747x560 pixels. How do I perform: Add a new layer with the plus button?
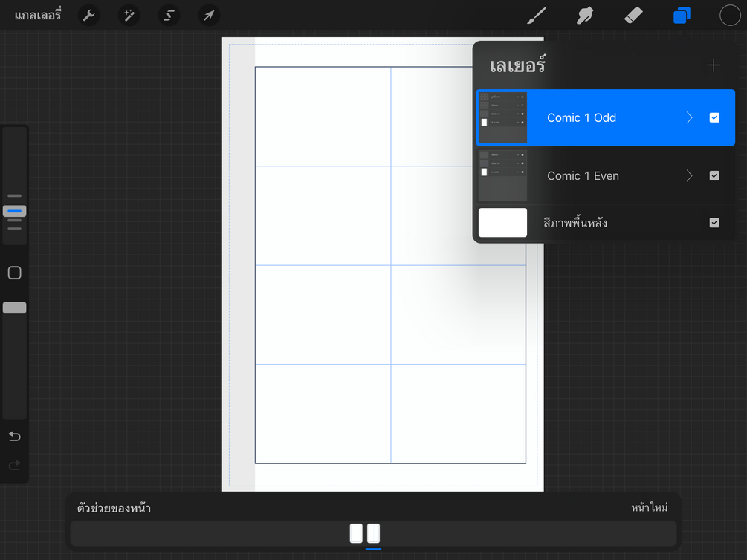tap(714, 65)
